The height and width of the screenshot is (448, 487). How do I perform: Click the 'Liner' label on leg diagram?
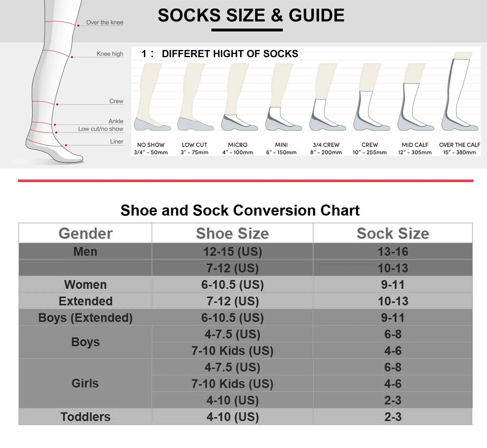tap(117, 141)
